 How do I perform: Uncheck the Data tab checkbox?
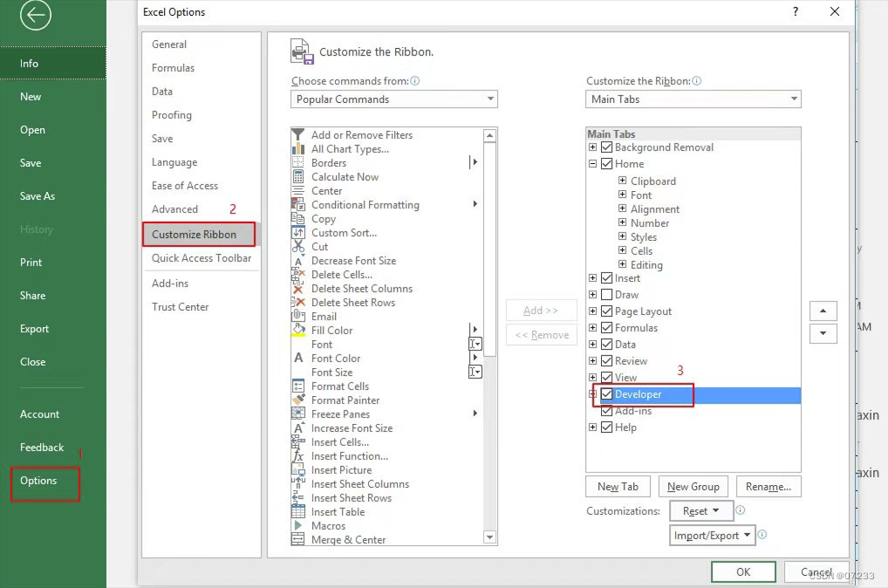coord(606,345)
